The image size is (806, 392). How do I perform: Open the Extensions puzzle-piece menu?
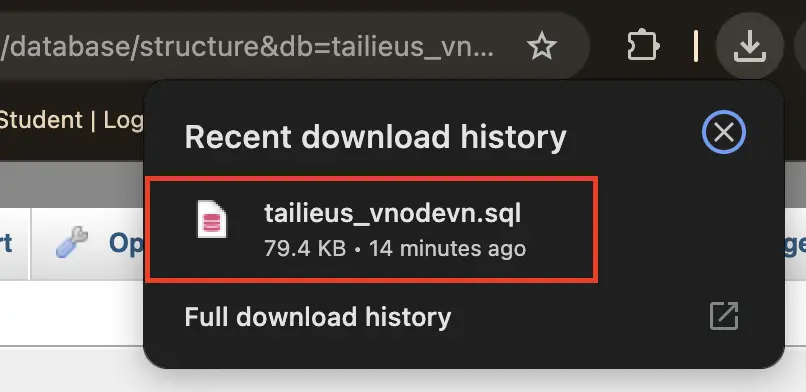[x=642, y=46]
